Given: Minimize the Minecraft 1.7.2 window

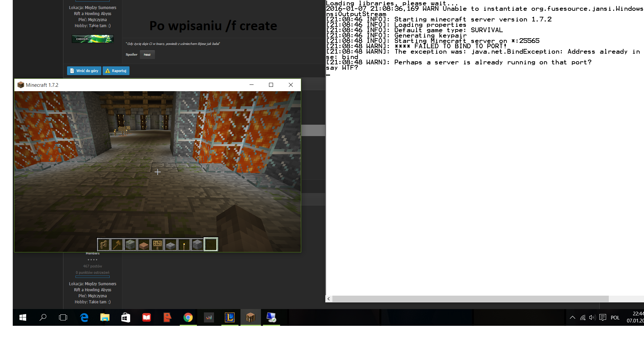Looking at the screenshot, I should [x=252, y=85].
